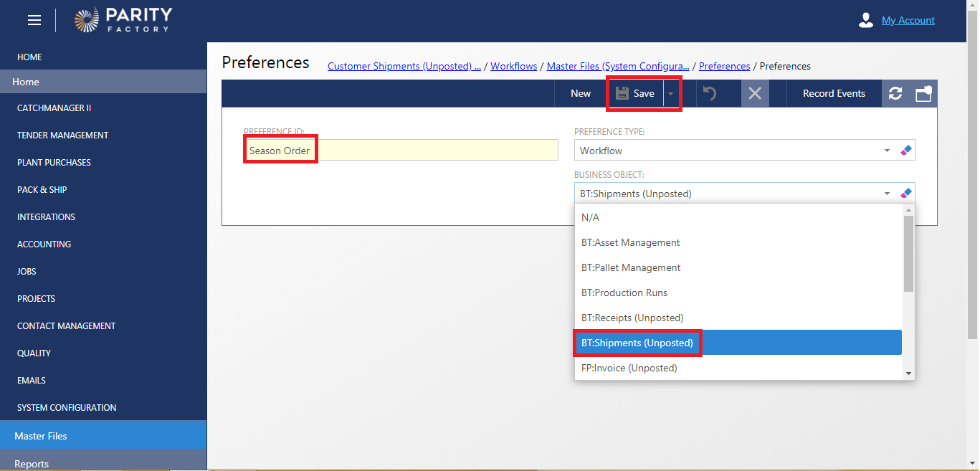980x471 pixels.
Task: Click the user account avatar icon
Action: (866, 20)
